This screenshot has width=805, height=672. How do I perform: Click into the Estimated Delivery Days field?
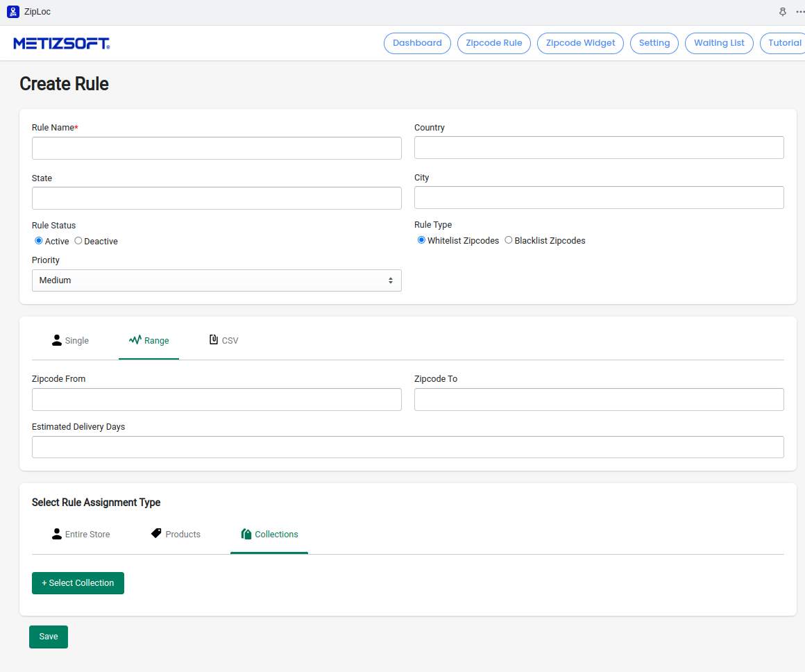coord(407,447)
